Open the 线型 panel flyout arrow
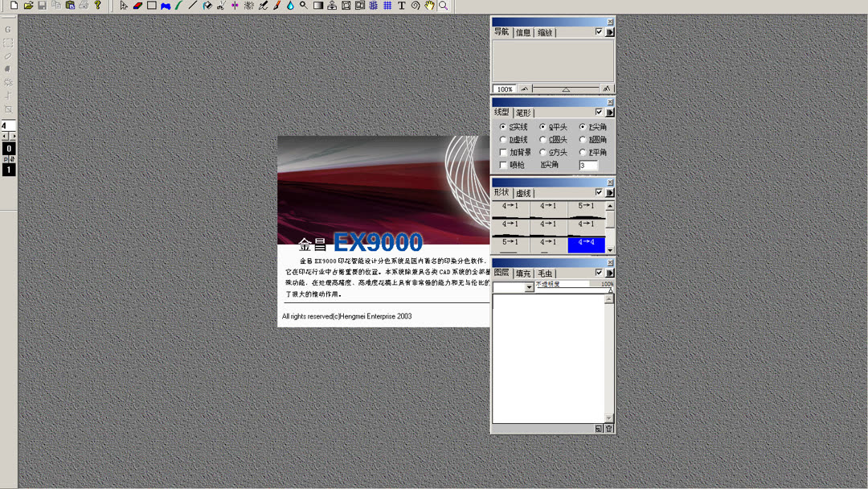Screen dimensions: 868x489 [x=610, y=113]
